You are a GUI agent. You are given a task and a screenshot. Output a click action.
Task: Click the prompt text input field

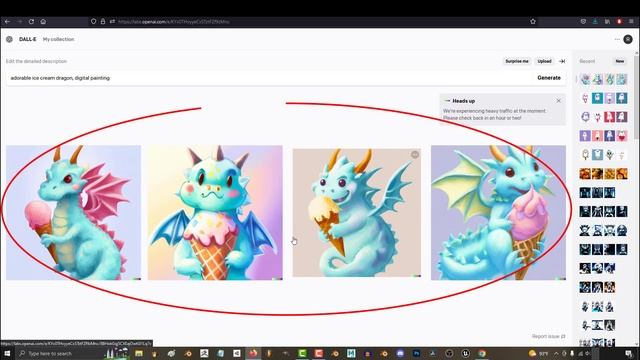[269, 78]
